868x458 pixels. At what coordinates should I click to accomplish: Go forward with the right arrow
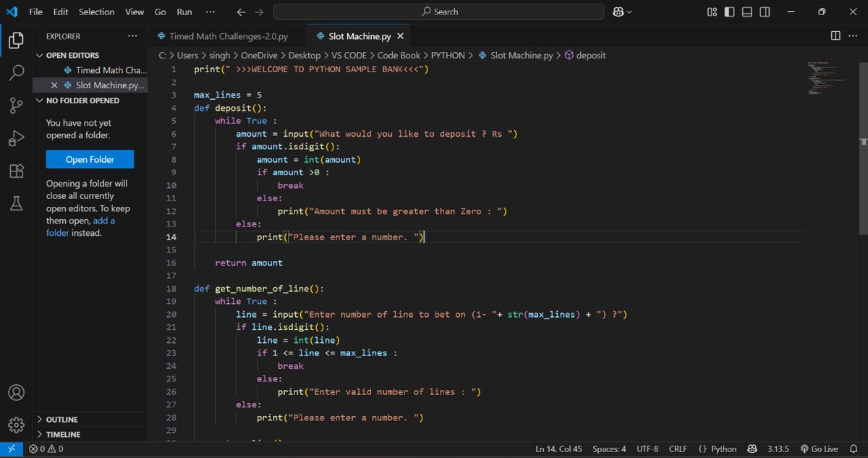[x=259, y=12]
